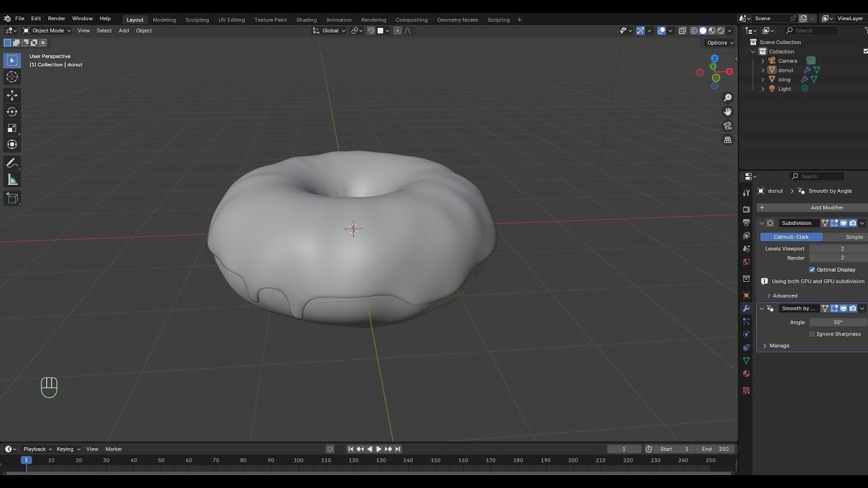Switch perspective/orthographic with the grid icon
Image resolution: width=868 pixels, height=488 pixels.
[728, 140]
